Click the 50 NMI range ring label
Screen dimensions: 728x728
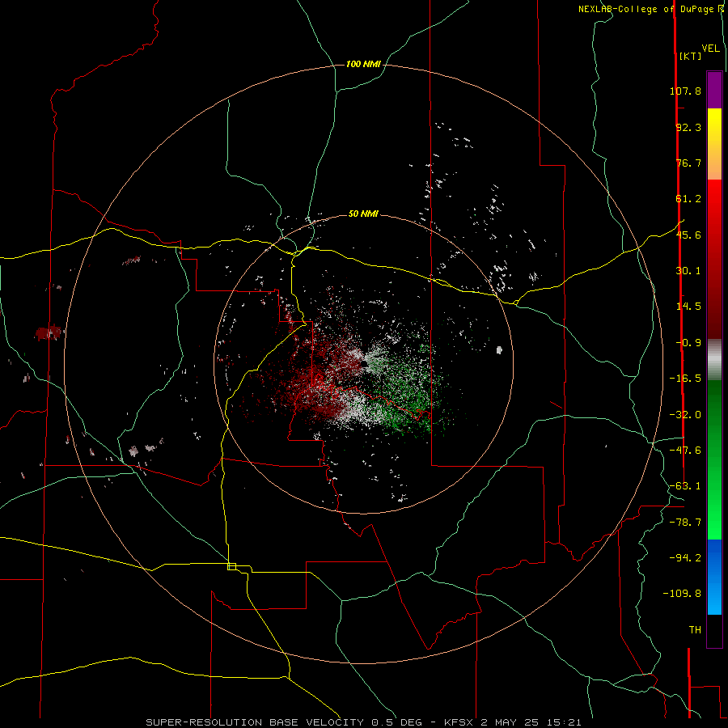pyautogui.click(x=363, y=214)
